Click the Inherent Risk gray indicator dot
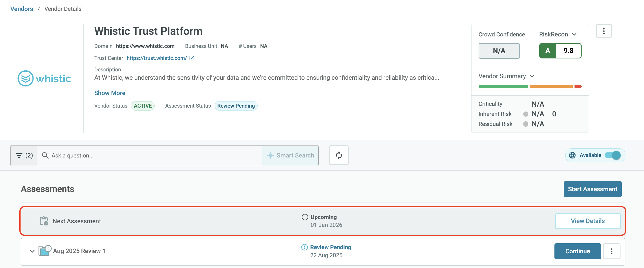Viewport: 644px width, 268px height. point(526,114)
